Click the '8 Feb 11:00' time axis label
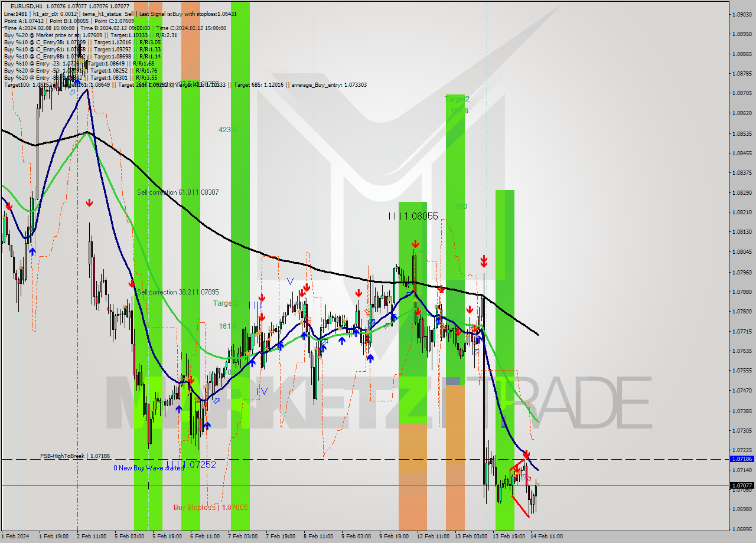The height and width of the screenshot is (543, 756). [318, 537]
